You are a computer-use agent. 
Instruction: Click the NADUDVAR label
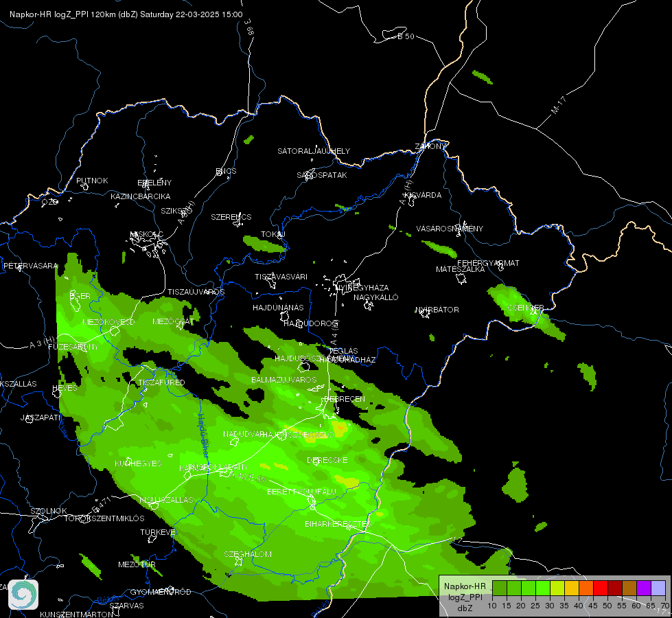pyautogui.click(x=242, y=435)
